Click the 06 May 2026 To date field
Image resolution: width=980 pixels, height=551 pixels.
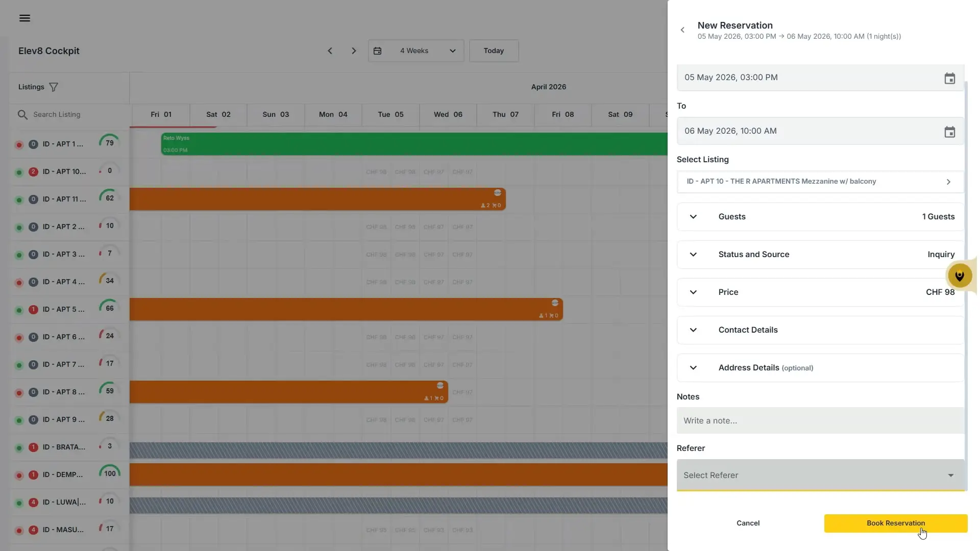coord(820,131)
